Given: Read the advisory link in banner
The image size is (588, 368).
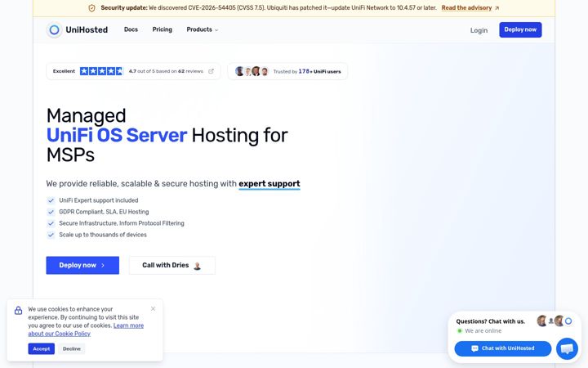Looking at the screenshot, I should pos(466,8).
